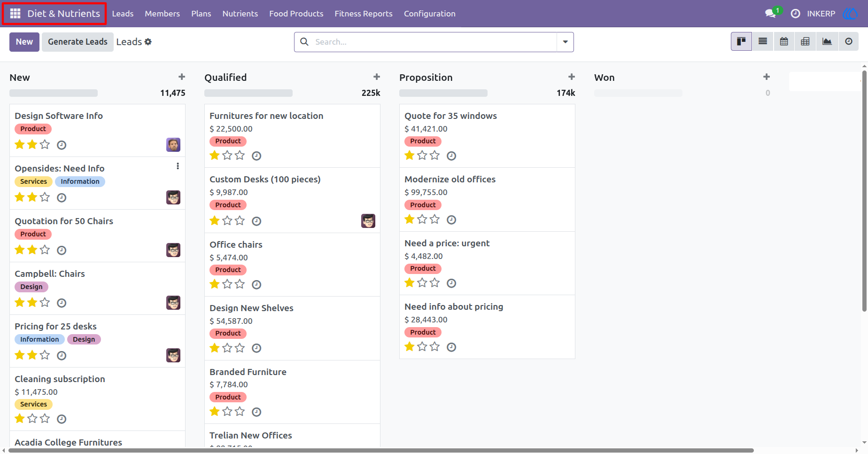The width and height of the screenshot is (868, 454).
Task: Set second star on Cleaning subscription card
Action: pyautogui.click(x=32, y=418)
